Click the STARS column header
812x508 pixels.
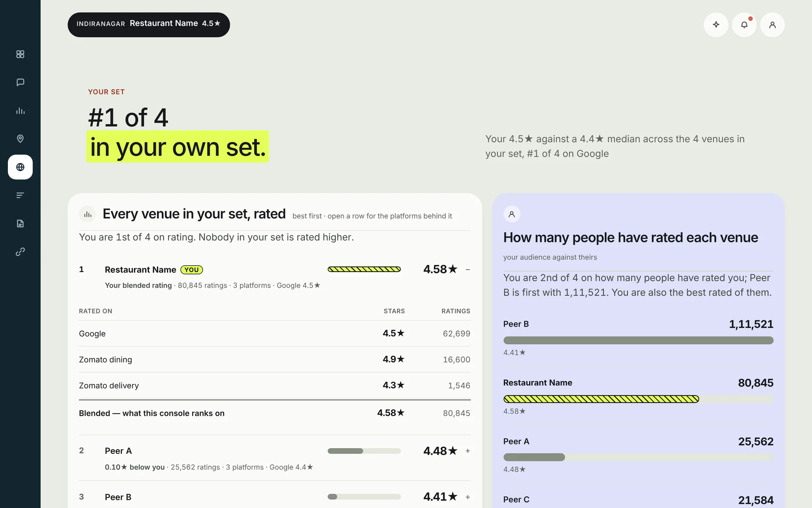(x=394, y=311)
